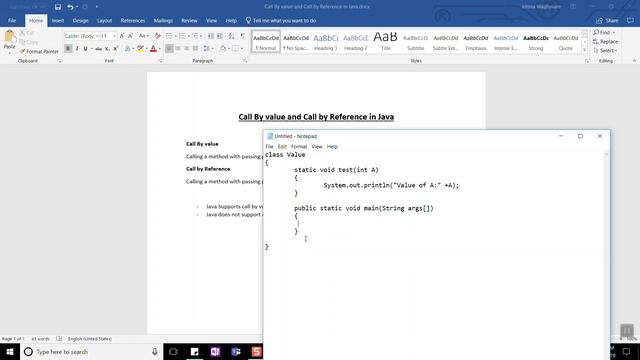Viewport: 640px width, 360px height.
Task: Open the bullets list dropdown
Action: pyautogui.click(x=176, y=36)
